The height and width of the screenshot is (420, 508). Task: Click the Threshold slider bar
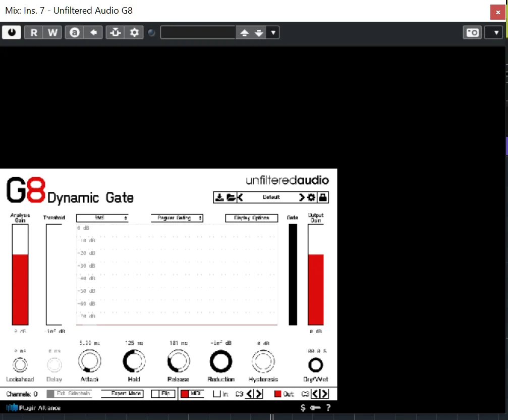[54, 274]
